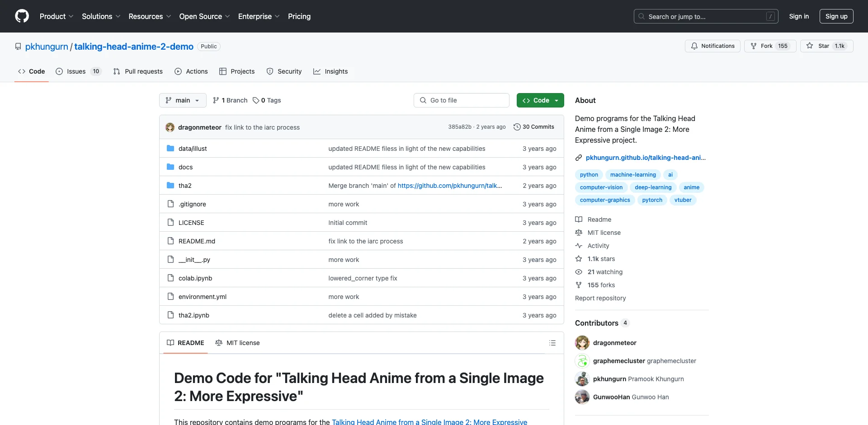
Task: Switch to MIT license tab
Action: pyautogui.click(x=237, y=343)
